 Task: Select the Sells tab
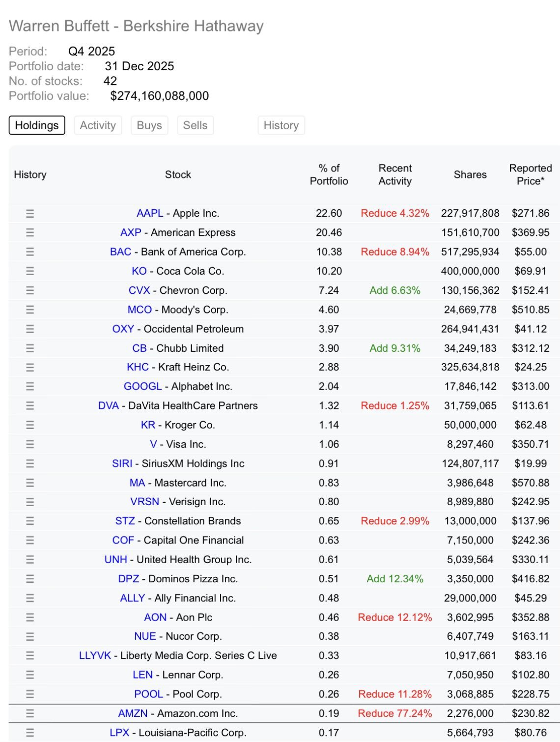coord(195,125)
